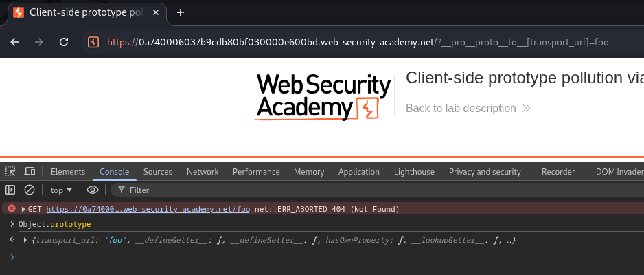Toggle the device toolbar icon
Image resolution: width=644 pixels, height=275 pixels.
pos(30,172)
